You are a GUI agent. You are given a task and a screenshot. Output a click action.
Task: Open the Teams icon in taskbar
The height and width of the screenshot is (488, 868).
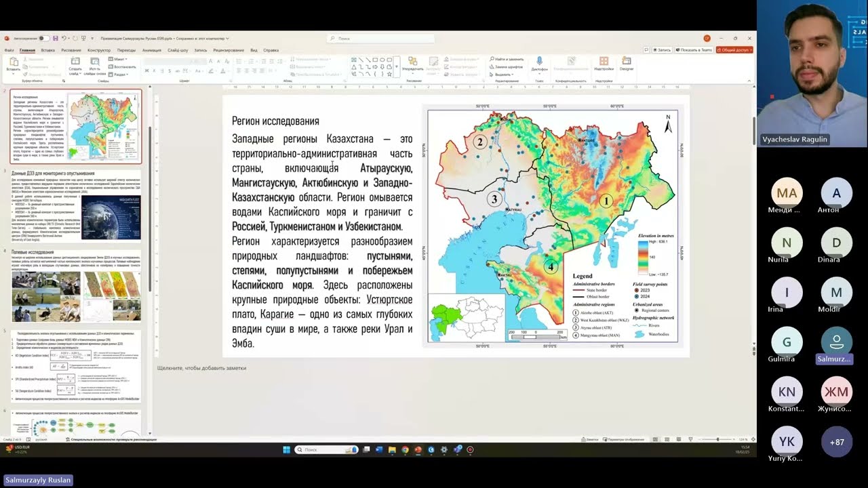coord(457,449)
